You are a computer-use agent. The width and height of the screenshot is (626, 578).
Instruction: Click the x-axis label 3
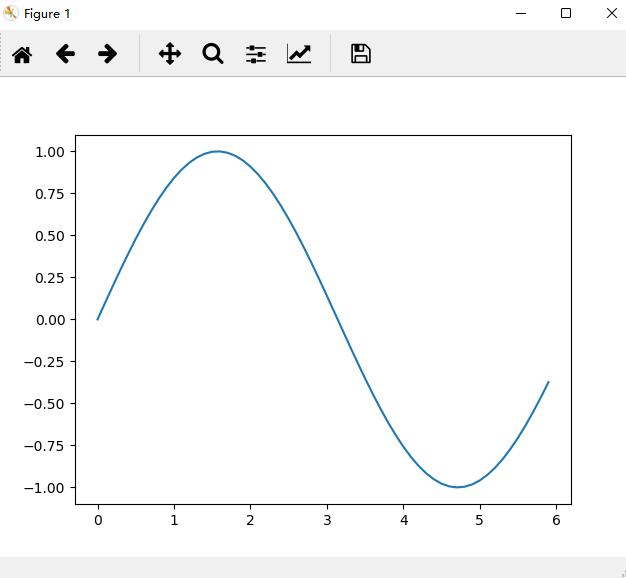click(x=327, y=520)
